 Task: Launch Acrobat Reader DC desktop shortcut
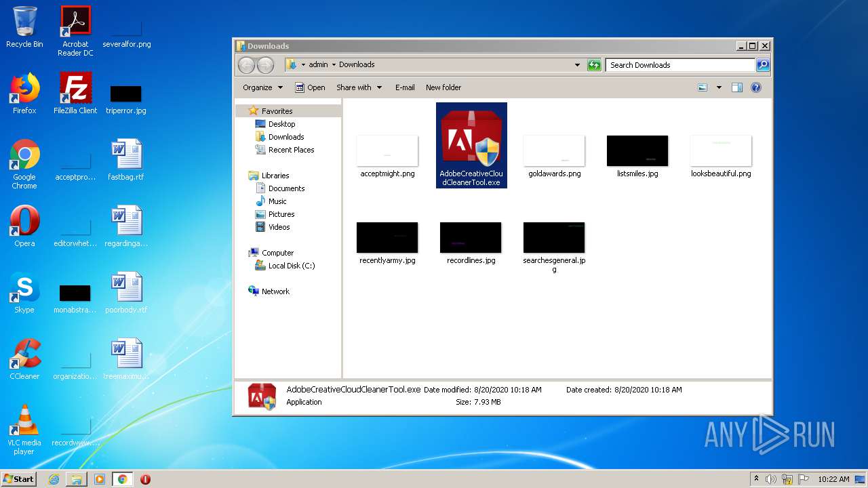(x=75, y=30)
